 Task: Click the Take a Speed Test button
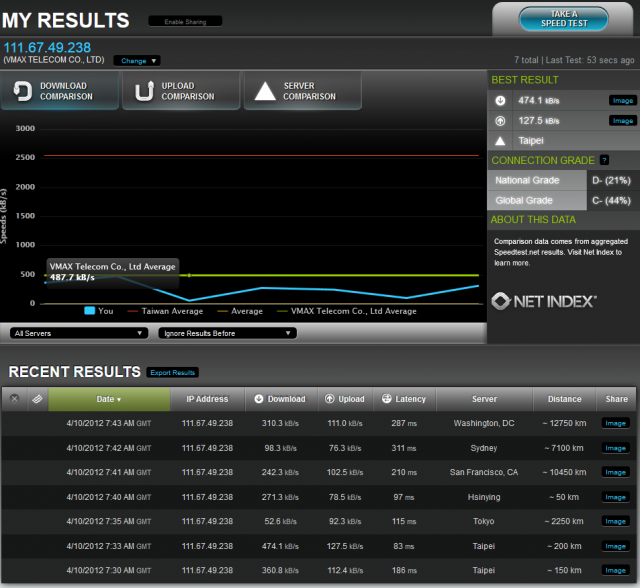[563, 19]
